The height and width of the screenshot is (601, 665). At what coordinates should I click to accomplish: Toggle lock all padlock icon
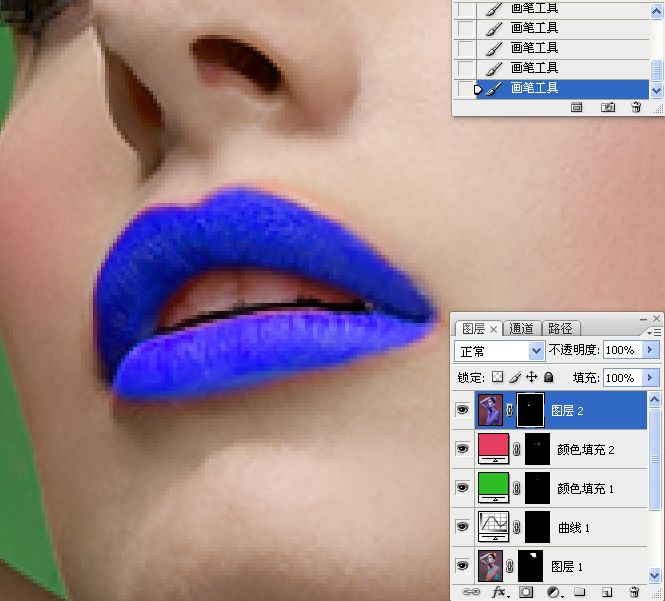coord(548,377)
